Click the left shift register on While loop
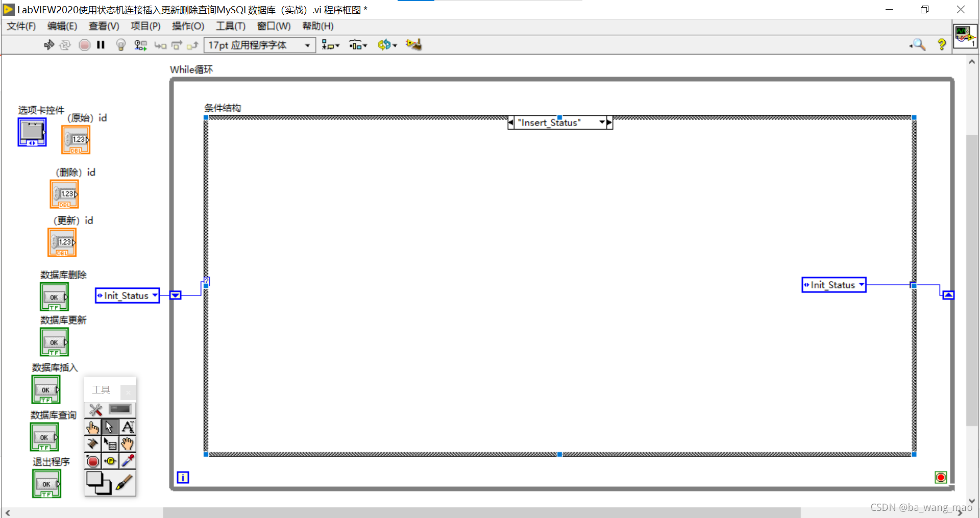980x518 pixels. point(176,295)
